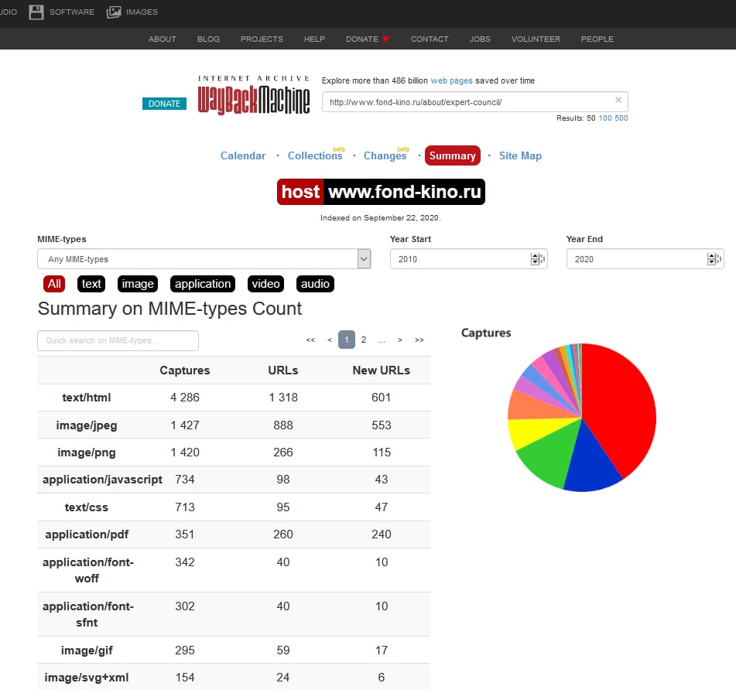Viewport: 736px width, 700px height.
Task: Go to page 2 in pagination
Action: coord(364,340)
